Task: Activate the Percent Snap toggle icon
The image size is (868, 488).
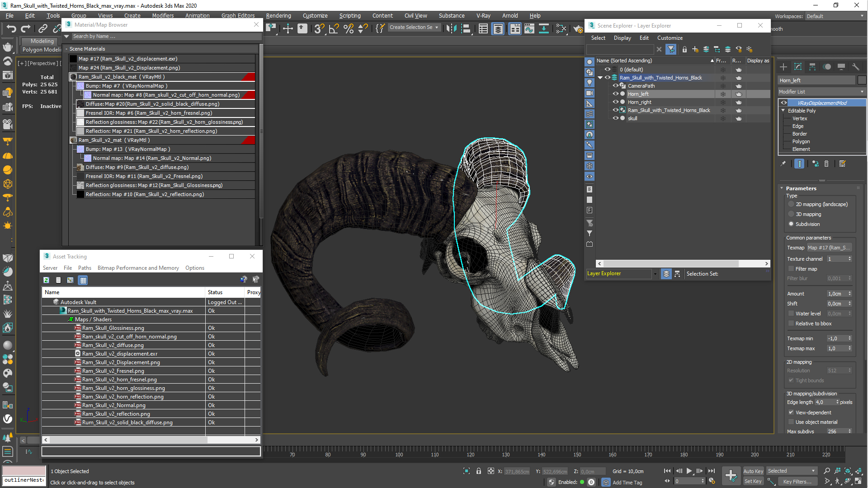Action: point(349,29)
